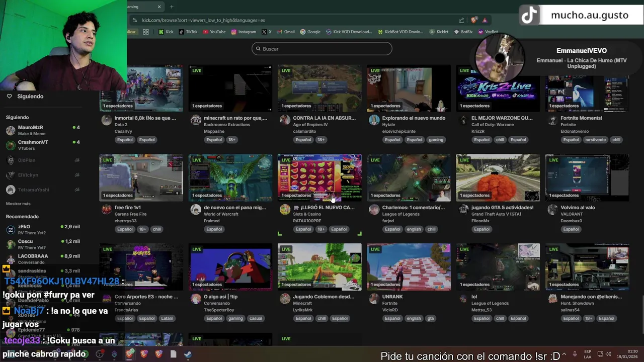
Task: Open Brave Shields lion icon
Action: click(474, 20)
